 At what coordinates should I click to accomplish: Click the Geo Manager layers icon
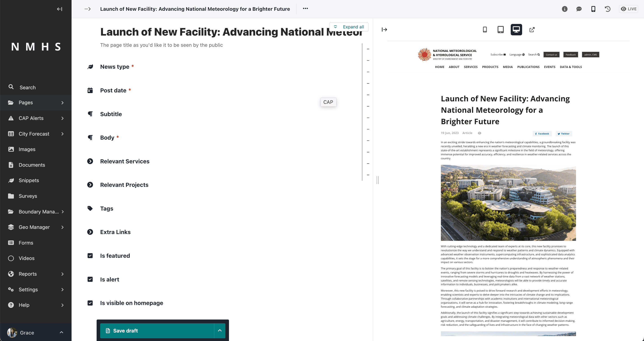click(x=11, y=227)
